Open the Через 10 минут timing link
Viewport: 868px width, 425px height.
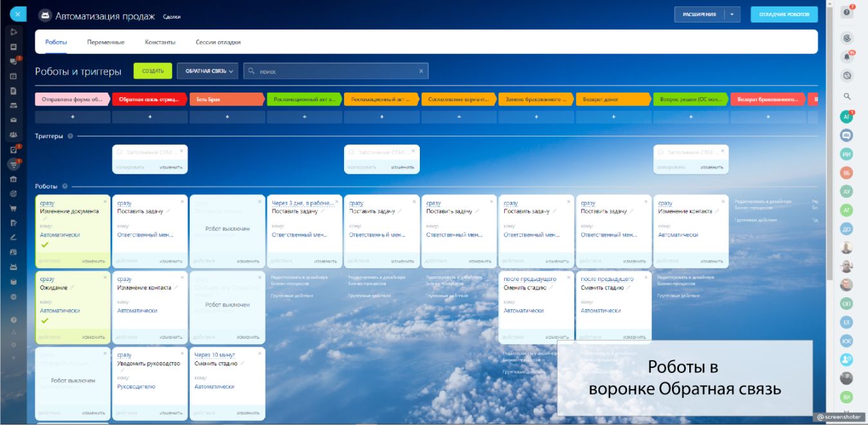(x=215, y=355)
